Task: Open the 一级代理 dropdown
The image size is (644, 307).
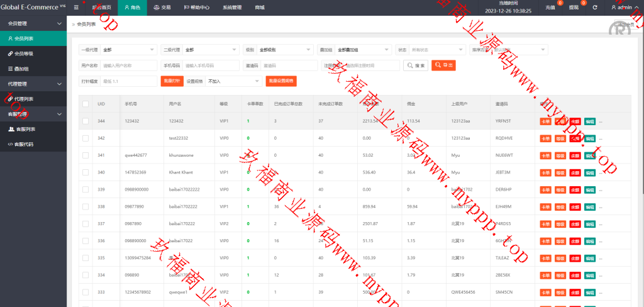Action: click(x=128, y=50)
